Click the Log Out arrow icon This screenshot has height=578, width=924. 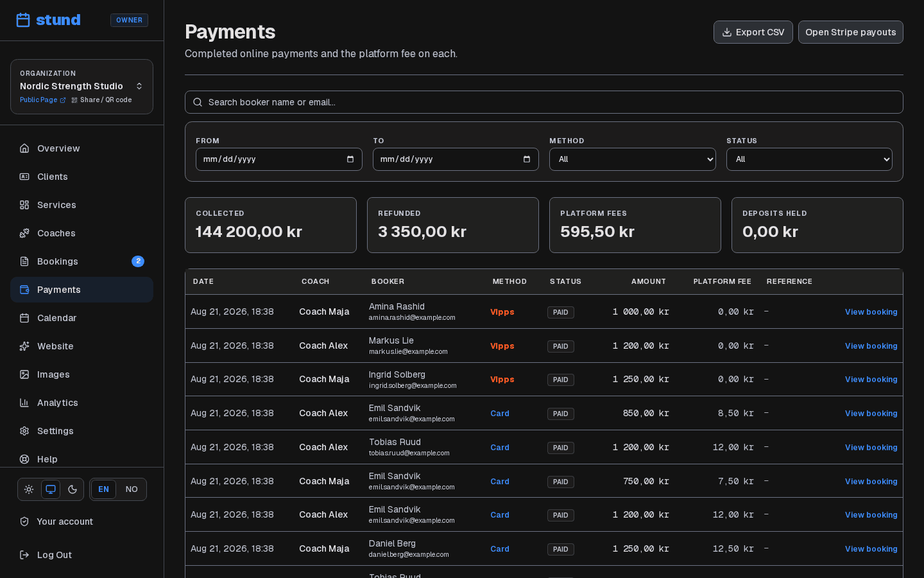(x=24, y=555)
